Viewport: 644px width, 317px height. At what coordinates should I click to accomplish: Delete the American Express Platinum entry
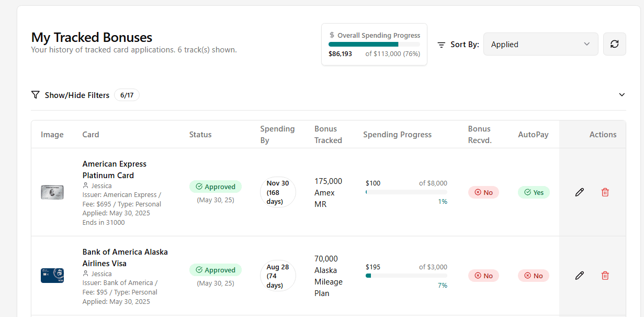coord(605,192)
